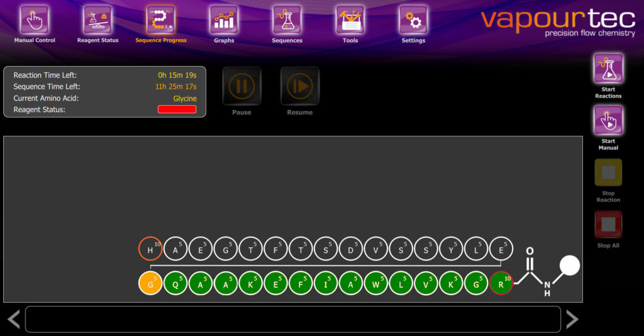Open the Tools toolbox icon
The image size is (644, 336).
[350, 20]
